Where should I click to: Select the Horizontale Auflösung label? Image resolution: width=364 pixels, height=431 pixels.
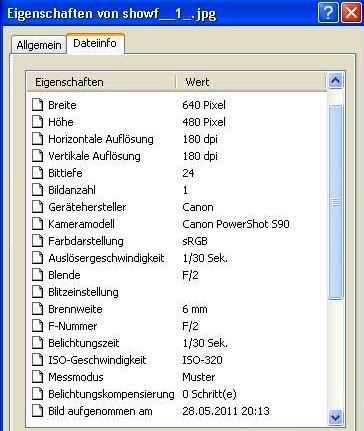(x=101, y=139)
